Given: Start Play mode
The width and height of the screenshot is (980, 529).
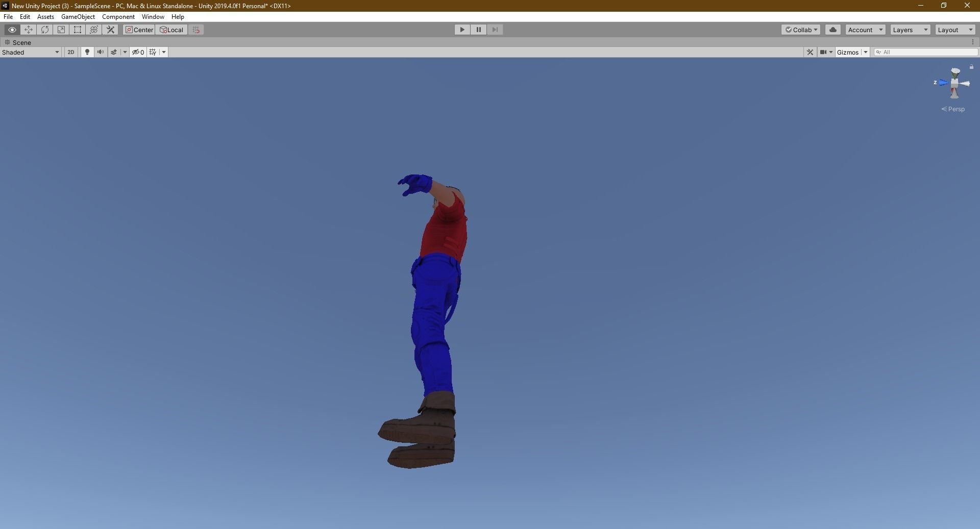Looking at the screenshot, I should click(462, 30).
